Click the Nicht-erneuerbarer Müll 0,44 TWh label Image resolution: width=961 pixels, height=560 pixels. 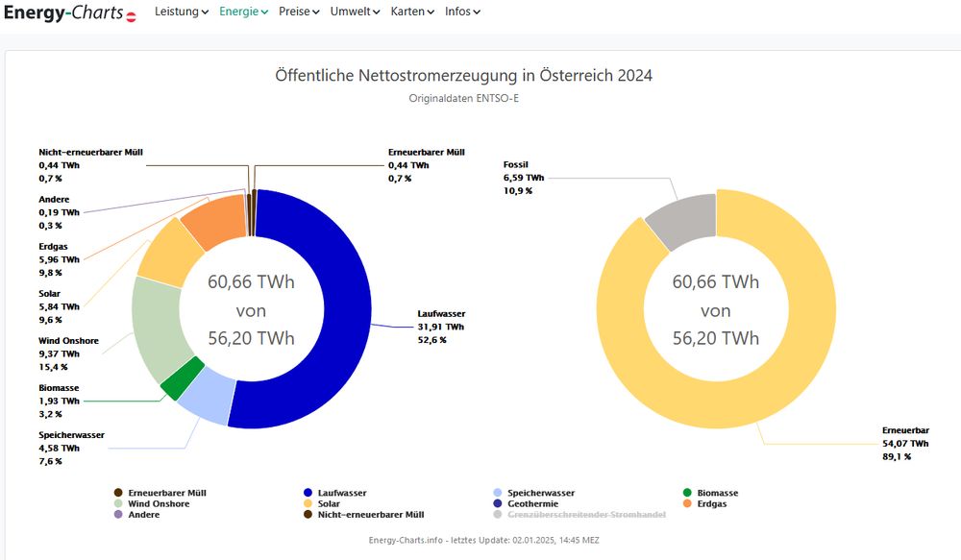click(x=90, y=165)
